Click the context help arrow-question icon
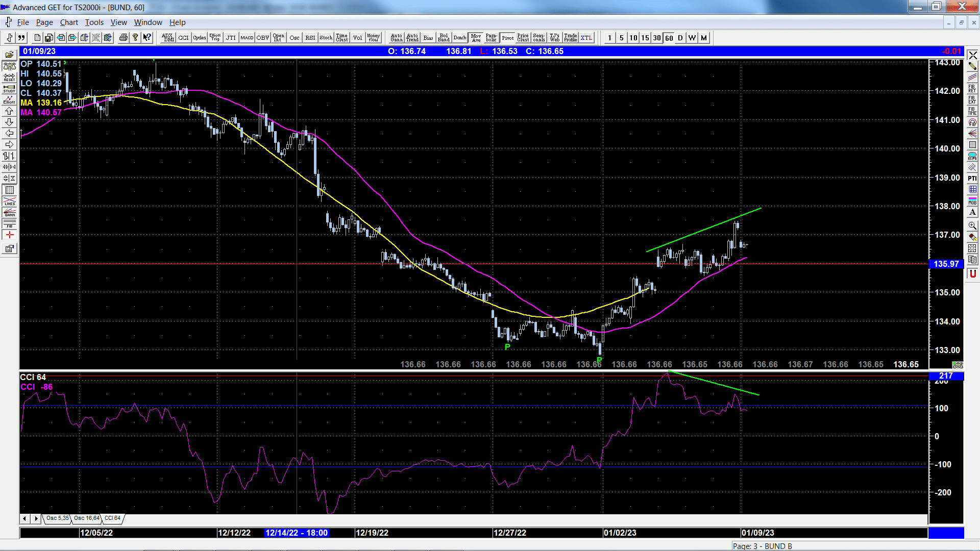This screenshot has height=551, width=980. (147, 38)
